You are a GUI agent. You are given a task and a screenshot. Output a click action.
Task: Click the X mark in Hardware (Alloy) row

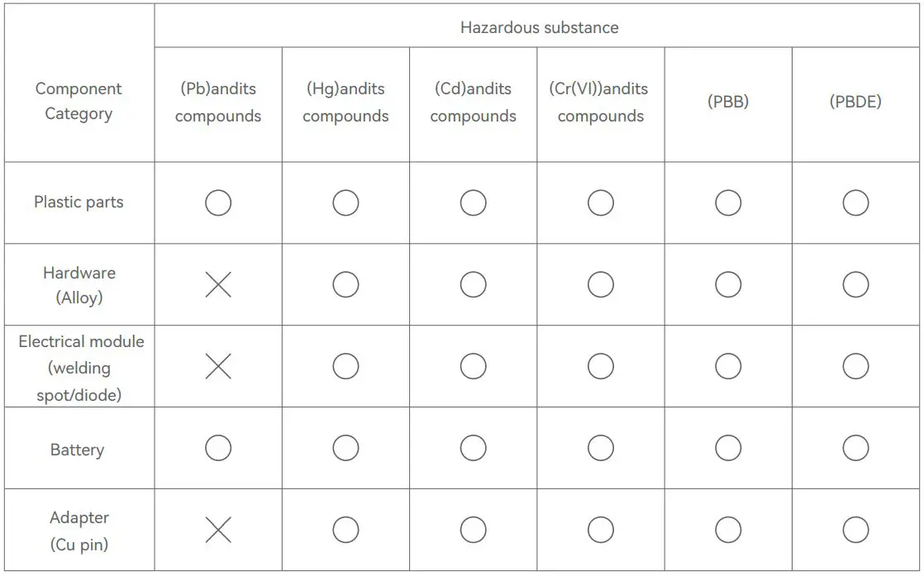point(218,285)
